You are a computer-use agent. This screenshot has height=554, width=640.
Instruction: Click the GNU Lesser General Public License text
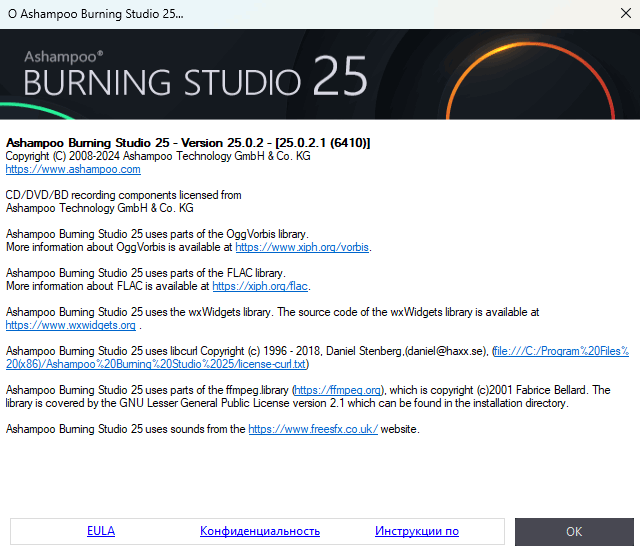pos(287,403)
